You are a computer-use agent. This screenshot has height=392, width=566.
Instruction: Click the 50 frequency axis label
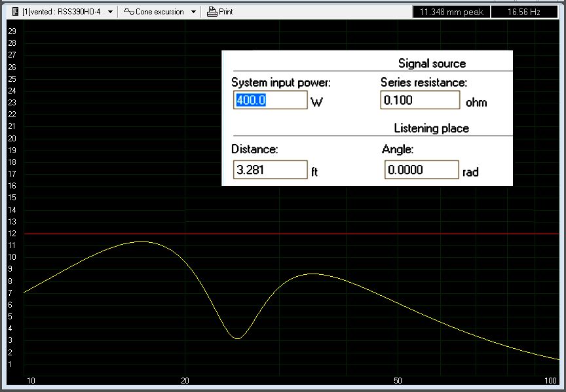(398, 380)
